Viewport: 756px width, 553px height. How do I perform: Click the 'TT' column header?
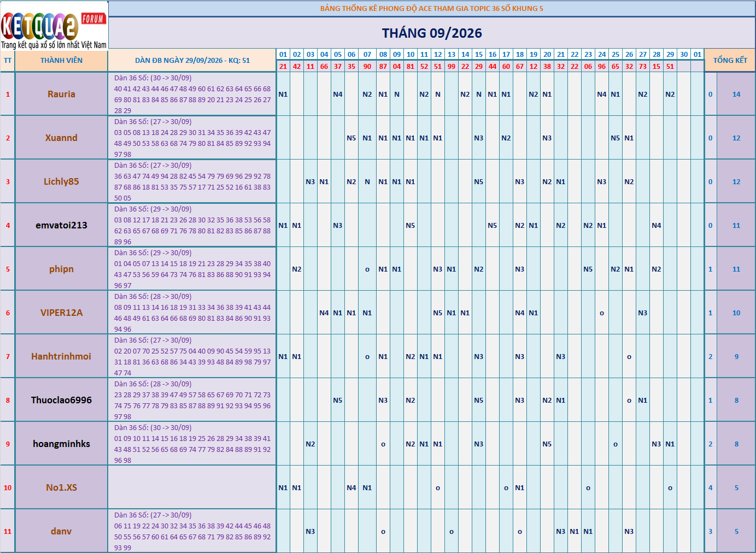(x=8, y=61)
